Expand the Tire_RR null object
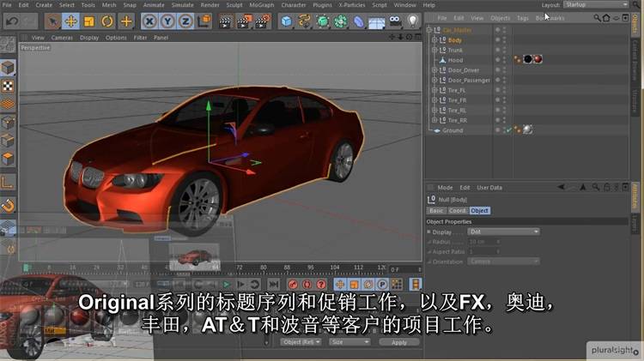 [x=434, y=120]
